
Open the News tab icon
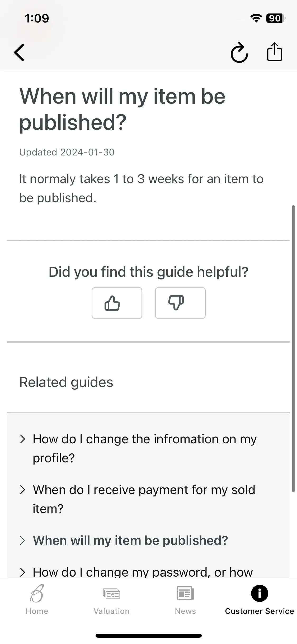click(x=185, y=593)
